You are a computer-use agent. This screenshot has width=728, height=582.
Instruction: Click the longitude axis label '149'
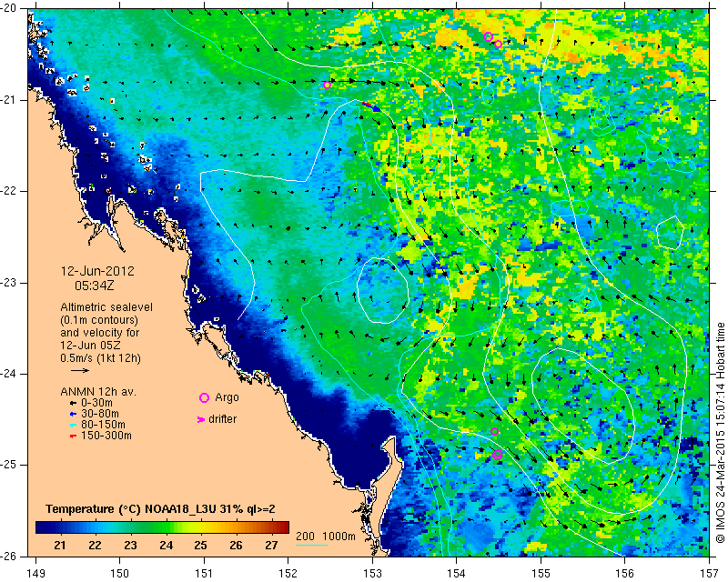pos(35,574)
